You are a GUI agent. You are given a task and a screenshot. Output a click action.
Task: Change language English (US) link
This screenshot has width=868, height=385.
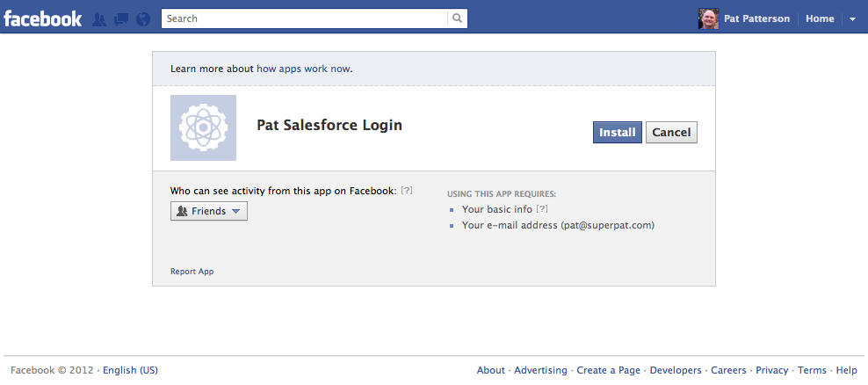[130, 370]
